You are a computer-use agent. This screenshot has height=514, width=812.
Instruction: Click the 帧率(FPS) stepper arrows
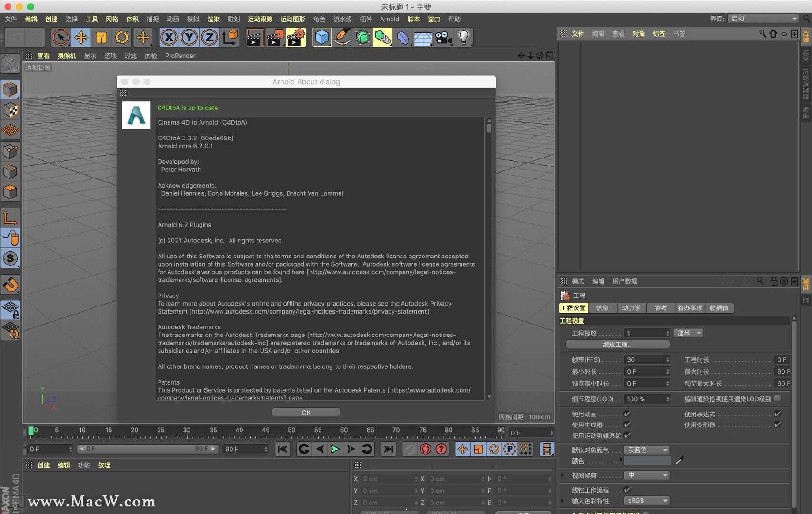tap(667, 360)
